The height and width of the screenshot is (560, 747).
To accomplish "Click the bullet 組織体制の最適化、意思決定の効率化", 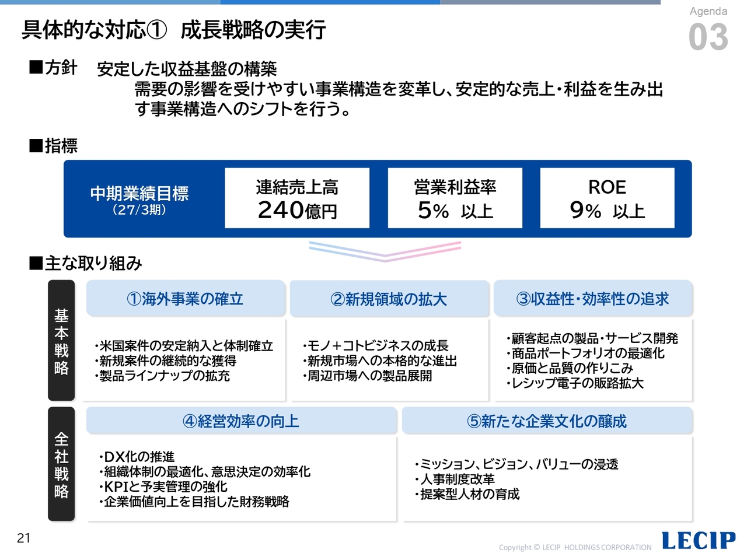I will click(205, 471).
